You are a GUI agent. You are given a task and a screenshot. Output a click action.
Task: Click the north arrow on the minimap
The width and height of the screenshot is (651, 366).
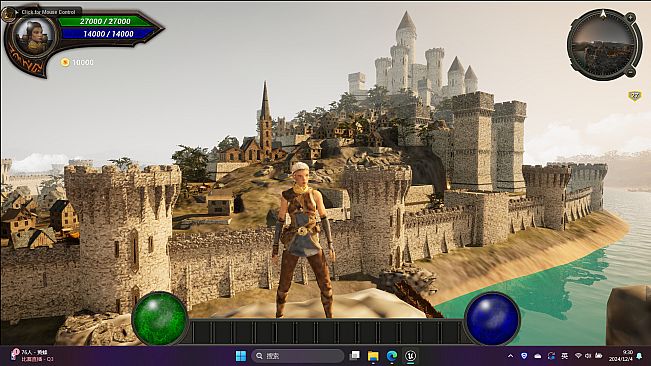[x=603, y=14]
